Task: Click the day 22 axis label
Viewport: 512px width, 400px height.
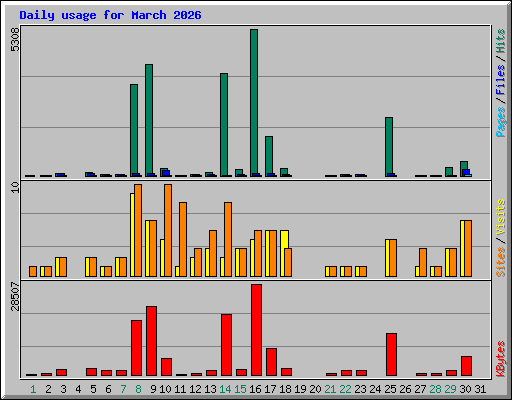Action: point(345,389)
